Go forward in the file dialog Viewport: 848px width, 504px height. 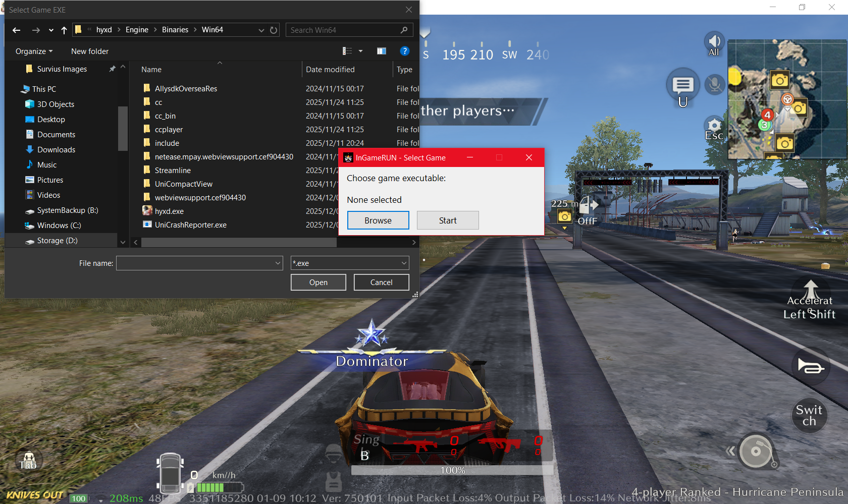point(36,30)
